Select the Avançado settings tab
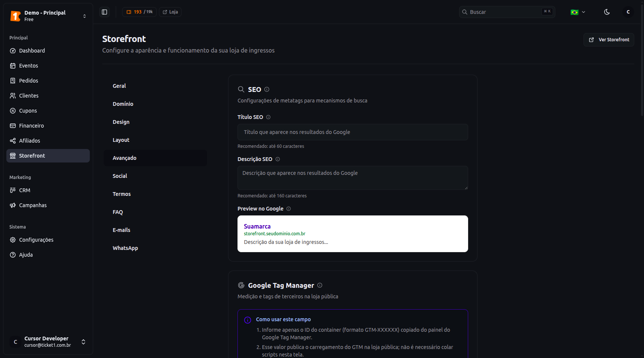644x358 pixels. click(155, 158)
